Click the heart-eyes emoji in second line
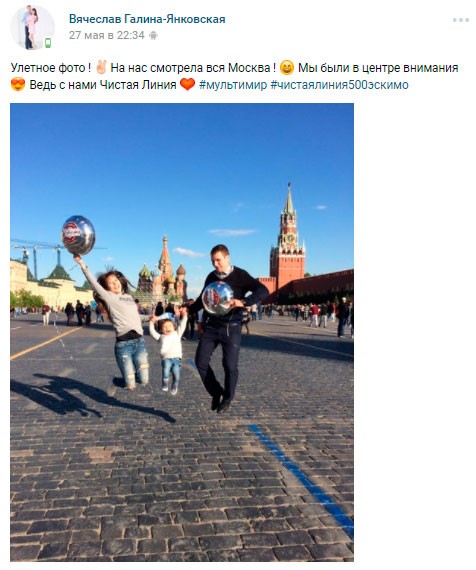Viewport: 476px width, 570px height. pyautogui.click(x=18, y=85)
